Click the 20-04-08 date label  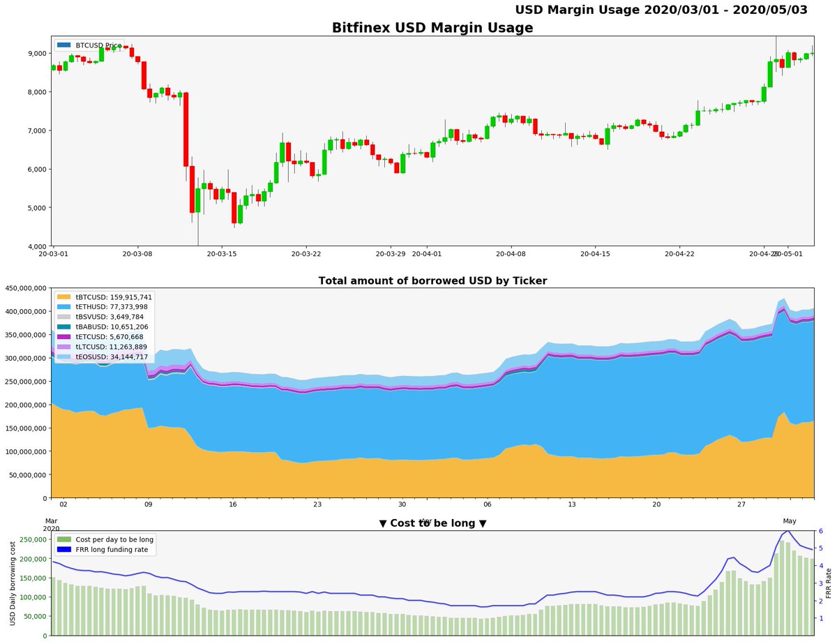(x=511, y=255)
